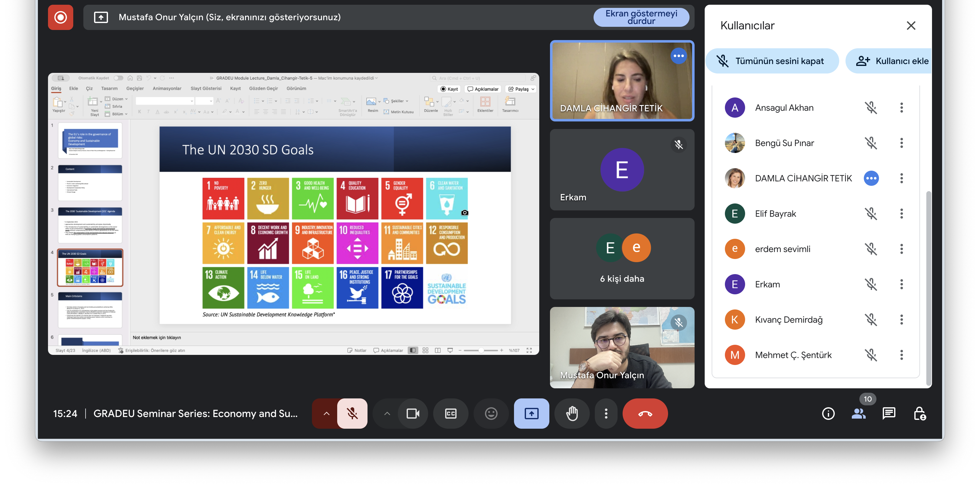
Task: Raise hand with the hand icon
Action: tap(572, 413)
